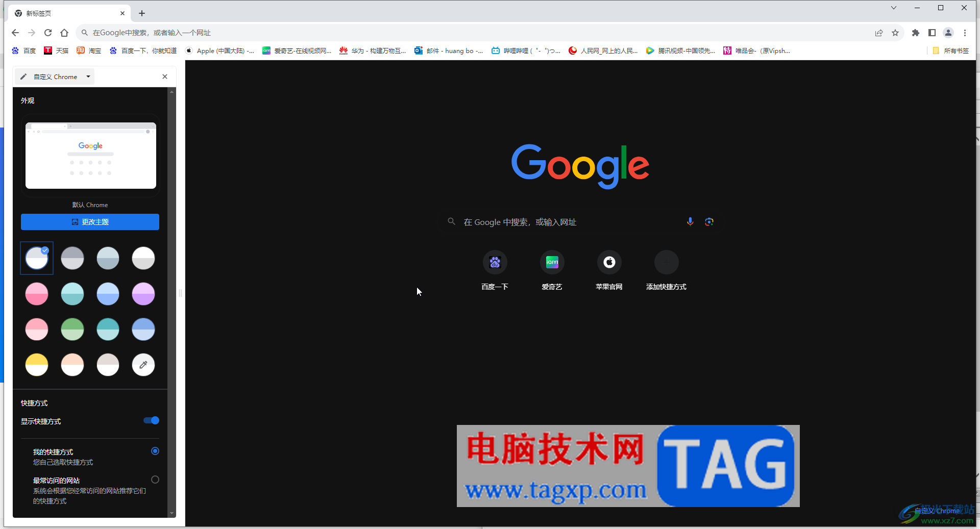Click 添加快捷方式 to add a shortcut
980x529 pixels.
point(666,271)
